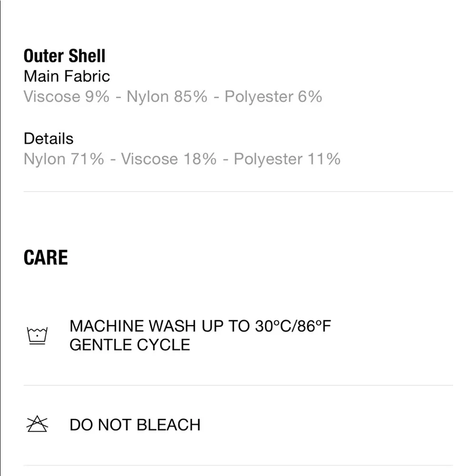Click divider between wash and bleach rows

tap(238, 385)
